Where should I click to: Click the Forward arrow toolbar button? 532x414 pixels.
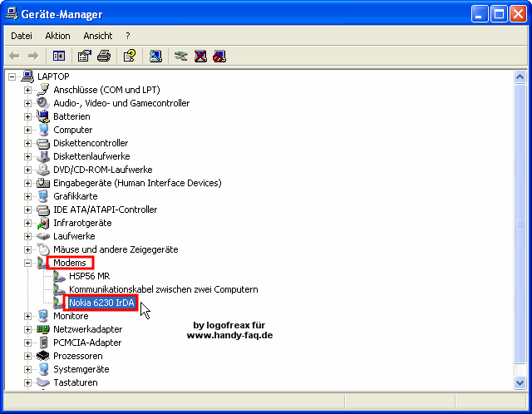pos(33,56)
